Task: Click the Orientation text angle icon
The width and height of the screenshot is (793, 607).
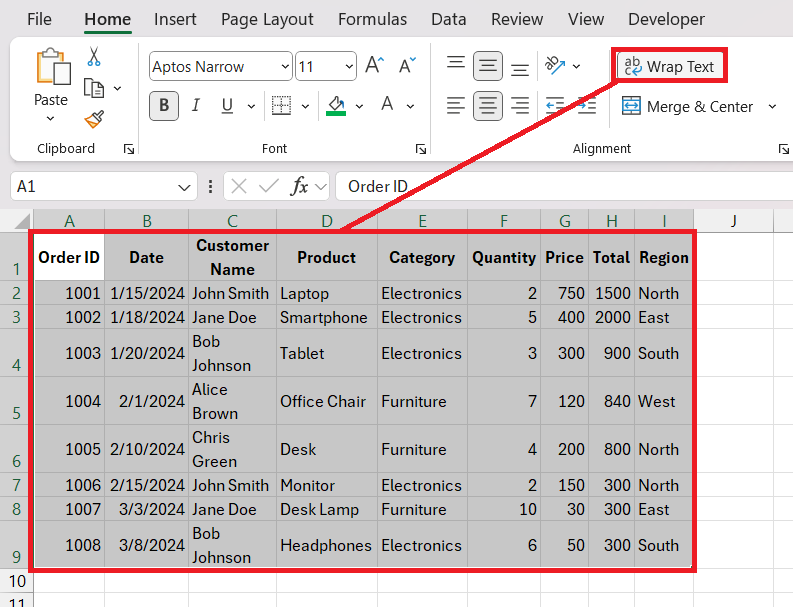Action: (555, 66)
